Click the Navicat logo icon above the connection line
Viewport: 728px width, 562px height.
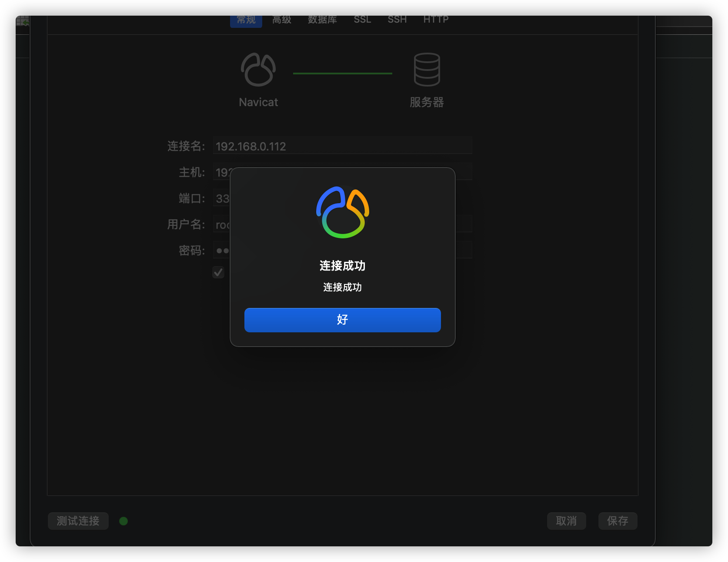coord(258,69)
